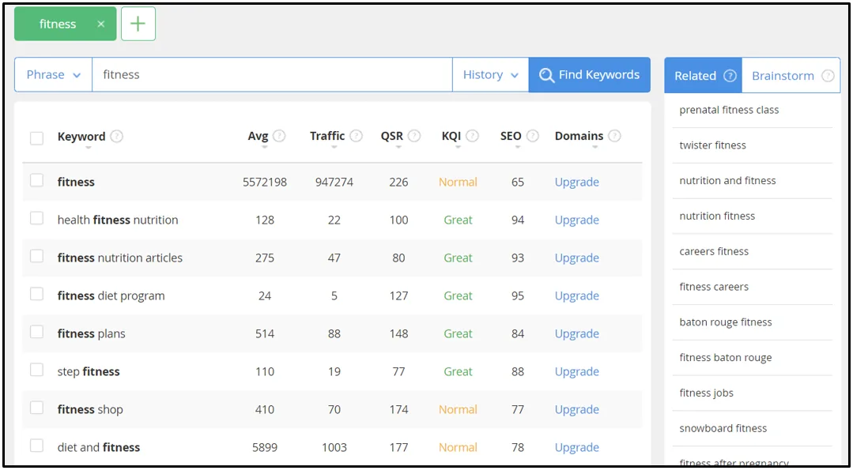Screen dimensions: 868x474
Task: Open the Domains column help icon
Action: (x=614, y=136)
